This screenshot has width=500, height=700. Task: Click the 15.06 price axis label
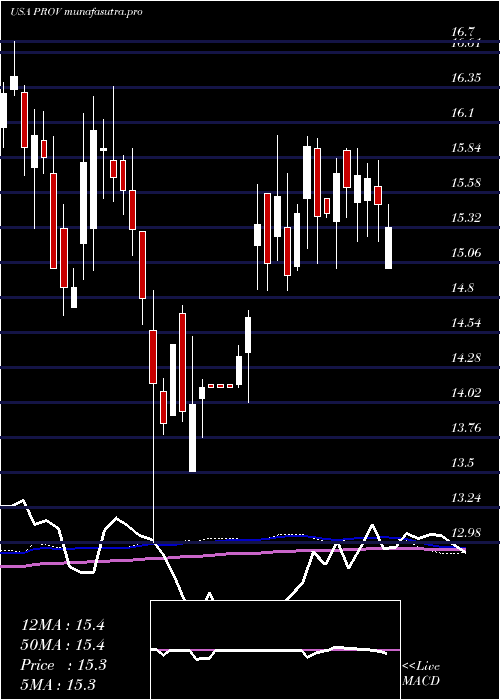tap(467, 253)
